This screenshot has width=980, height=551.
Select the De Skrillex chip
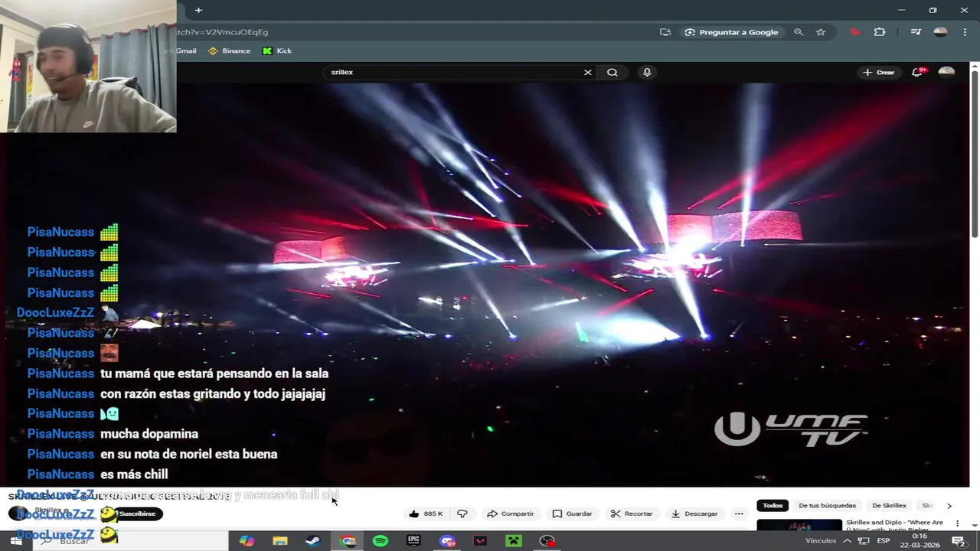point(889,505)
